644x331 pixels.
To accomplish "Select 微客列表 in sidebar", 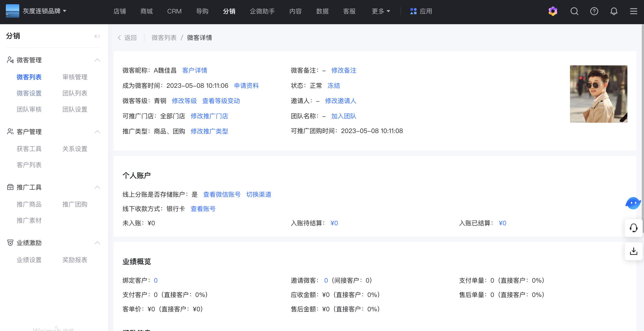I will (x=29, y=77).
